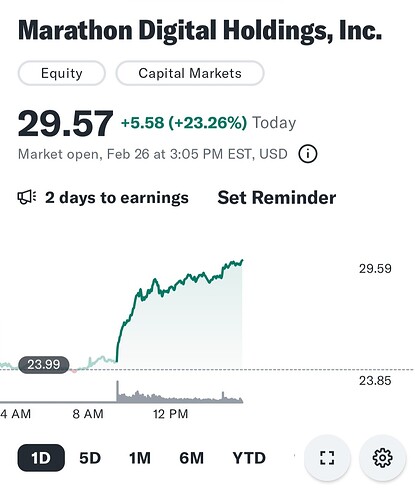Click the 8 AM axis label

(88, 414)
